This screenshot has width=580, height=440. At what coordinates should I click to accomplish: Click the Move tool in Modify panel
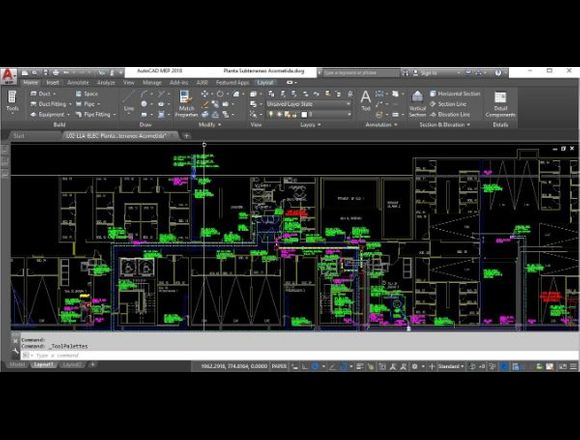[x=205, y=94]
